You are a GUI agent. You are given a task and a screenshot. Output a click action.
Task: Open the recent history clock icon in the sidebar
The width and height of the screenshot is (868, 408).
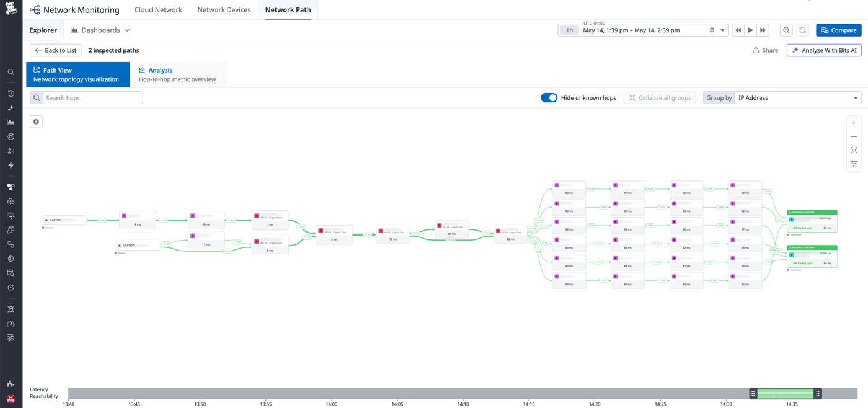(x=11, y=94)
